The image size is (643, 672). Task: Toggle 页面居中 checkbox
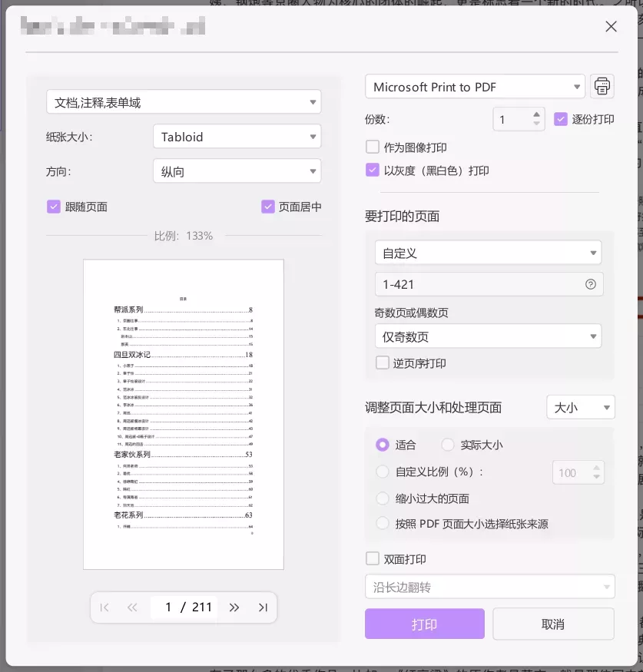point(267,207)
